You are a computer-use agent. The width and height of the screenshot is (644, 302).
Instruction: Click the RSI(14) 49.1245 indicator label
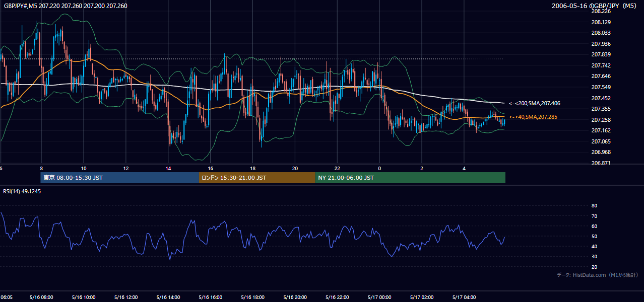tap(22, 191)
